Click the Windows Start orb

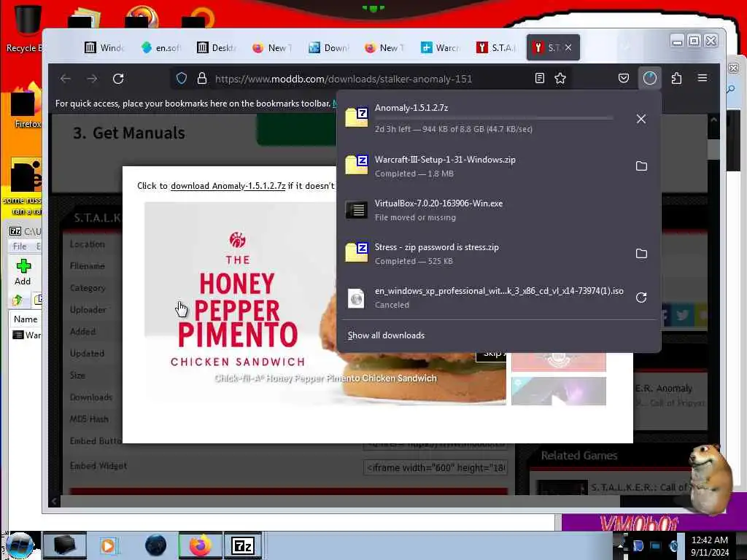click(19, 545)
